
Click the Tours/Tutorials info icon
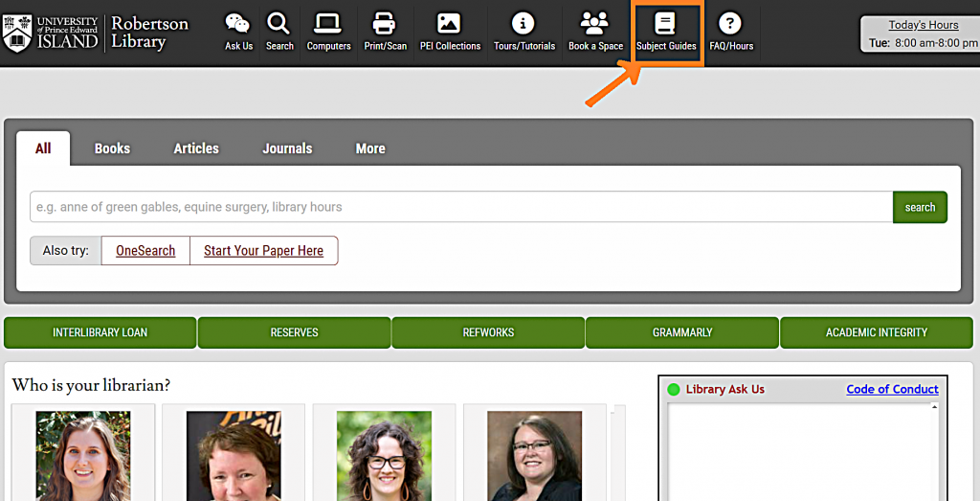[523, 24]
